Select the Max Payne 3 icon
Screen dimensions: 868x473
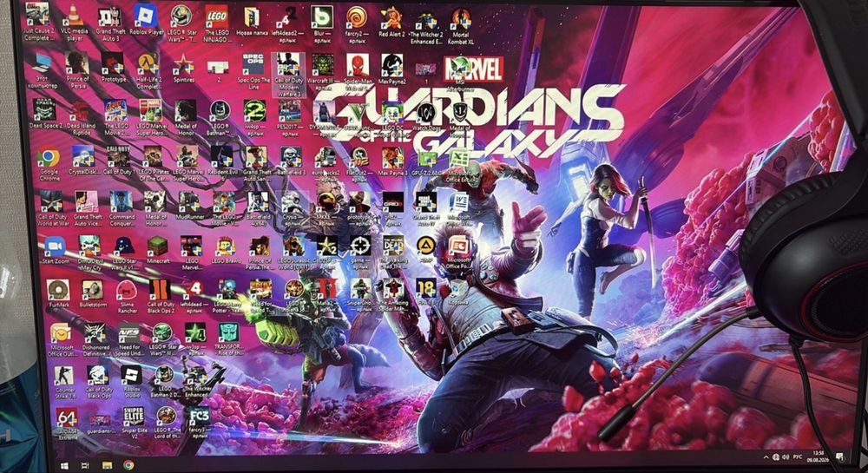click(x=392, y=161)
